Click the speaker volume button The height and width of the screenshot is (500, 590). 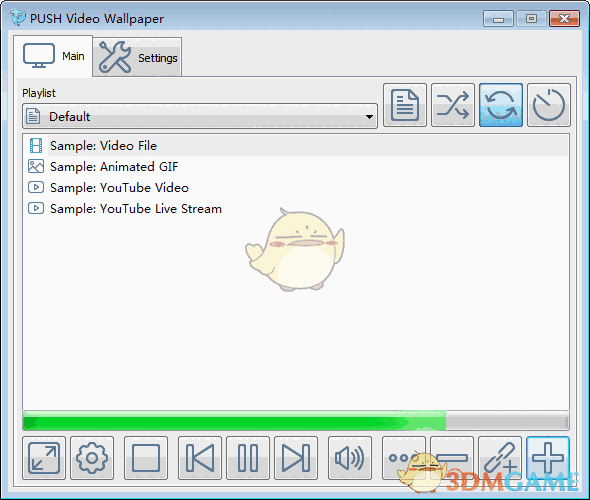pos(350,458)
